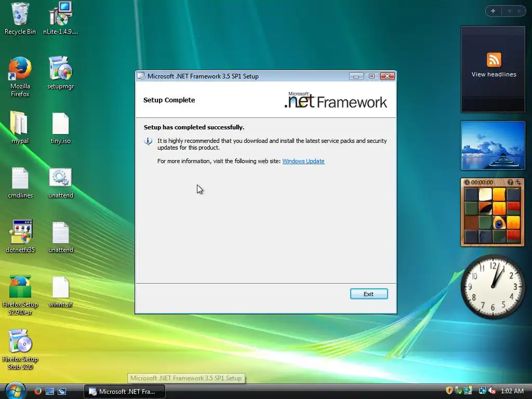Click the security shield tray icon
The height and width of the screenshot is (399, 532).
(449, 391)
